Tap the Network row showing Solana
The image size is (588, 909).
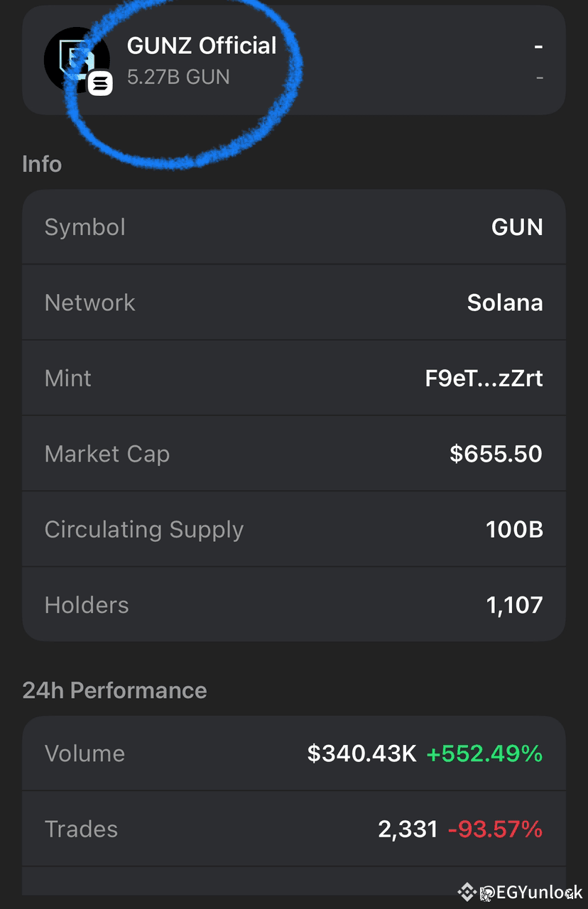[x=294, y=303]
